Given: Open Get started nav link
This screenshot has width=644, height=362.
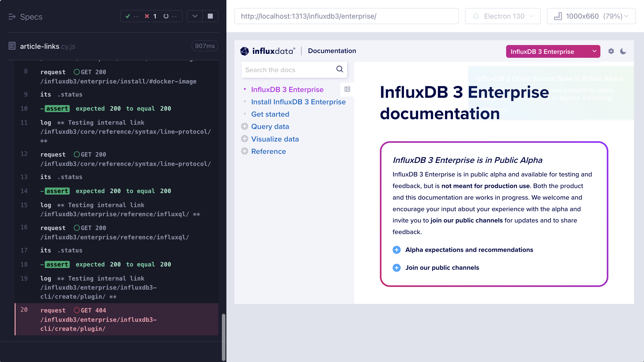Looking at the screenshot, I should point(270,114).
